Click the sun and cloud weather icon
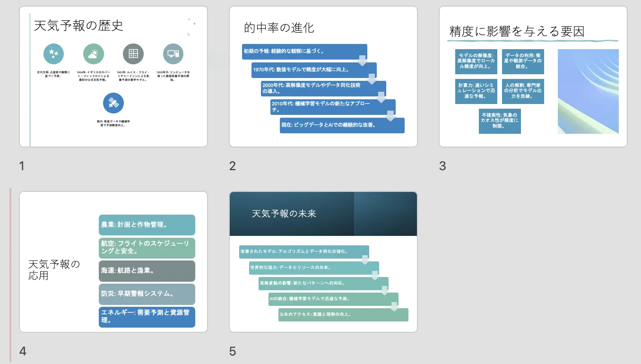Image resolution: width=641 pixels, height=364 pixels. pyautogui.click(x=93, y=54)
